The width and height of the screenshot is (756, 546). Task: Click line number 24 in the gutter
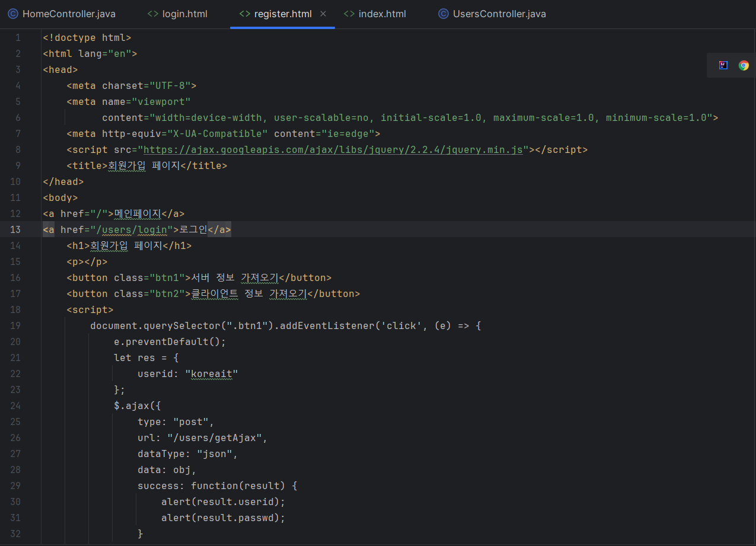click(15, 406)
